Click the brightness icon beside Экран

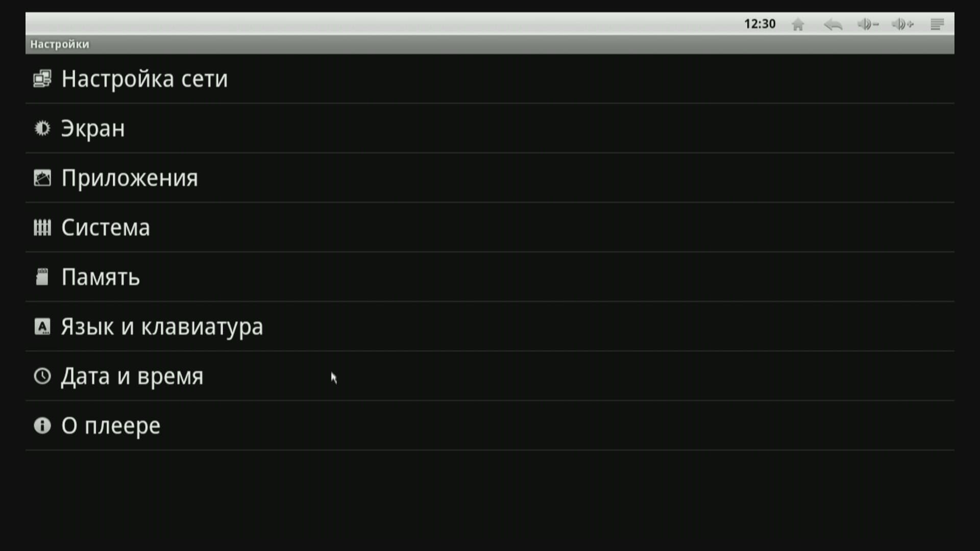(x=42, y=128)
